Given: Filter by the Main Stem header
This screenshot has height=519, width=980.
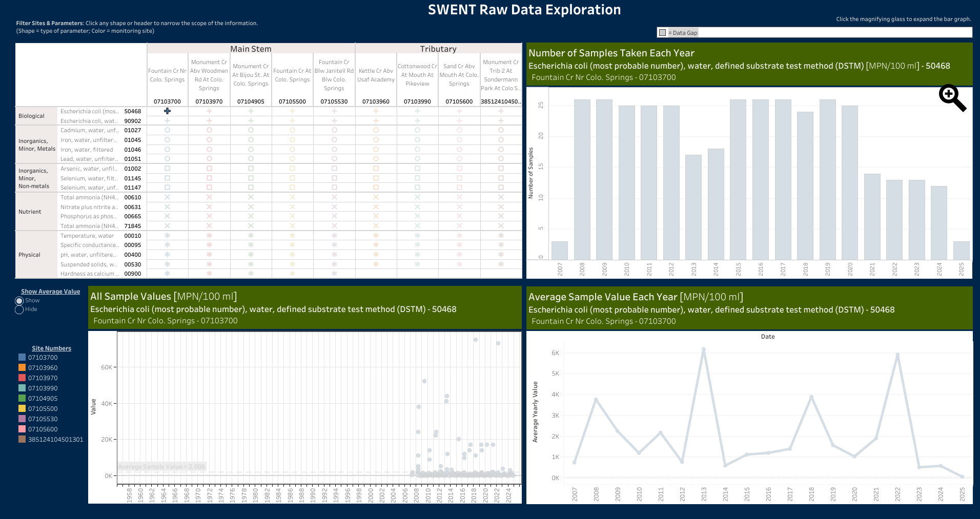Looking at the screenshot, I should tap(251, 49).
